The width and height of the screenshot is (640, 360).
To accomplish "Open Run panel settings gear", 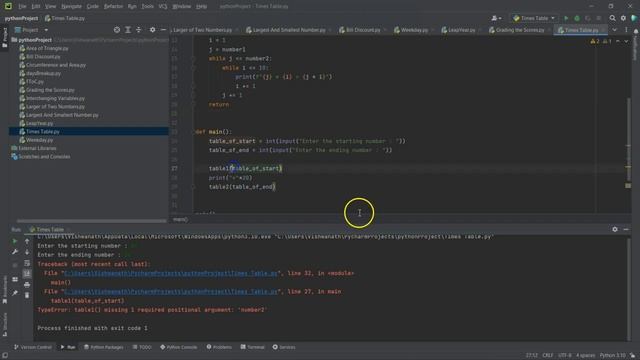I will [x=615, y=229].
